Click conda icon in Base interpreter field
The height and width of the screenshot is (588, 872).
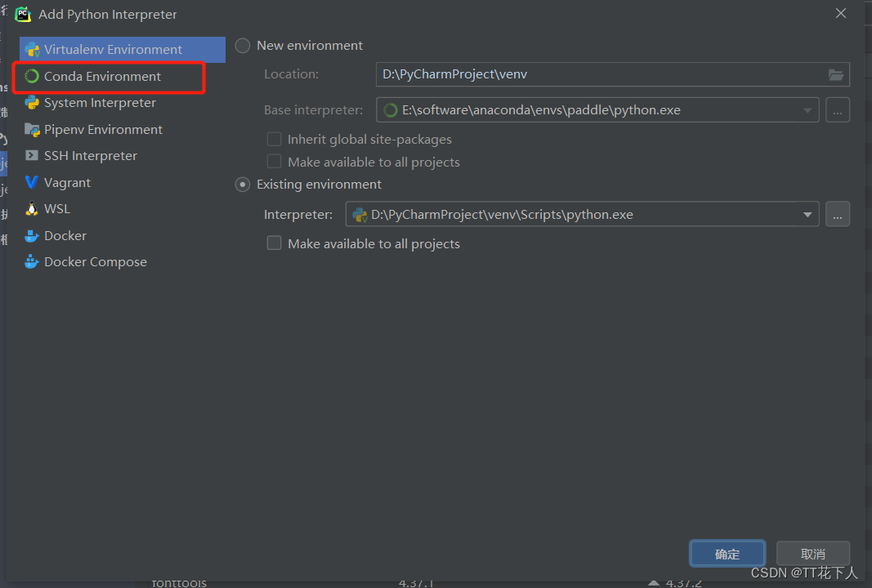pyautogui.click(x=391, y=110)
